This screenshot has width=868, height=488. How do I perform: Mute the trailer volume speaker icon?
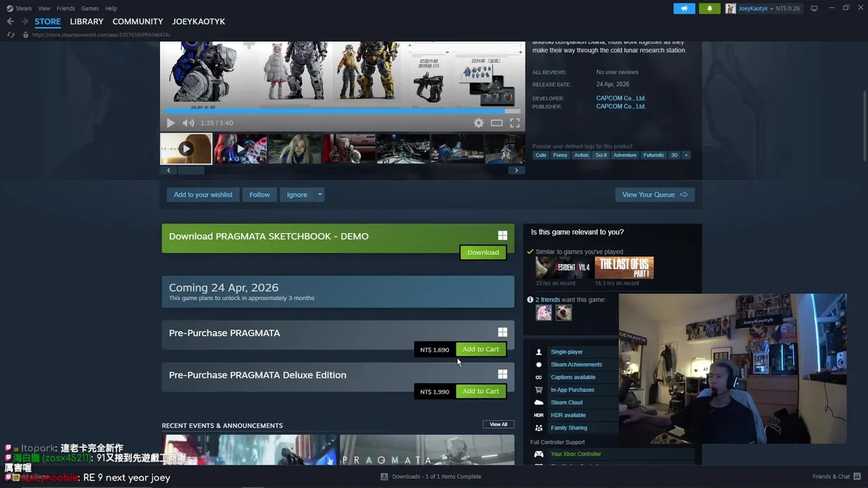coord(188,123)
